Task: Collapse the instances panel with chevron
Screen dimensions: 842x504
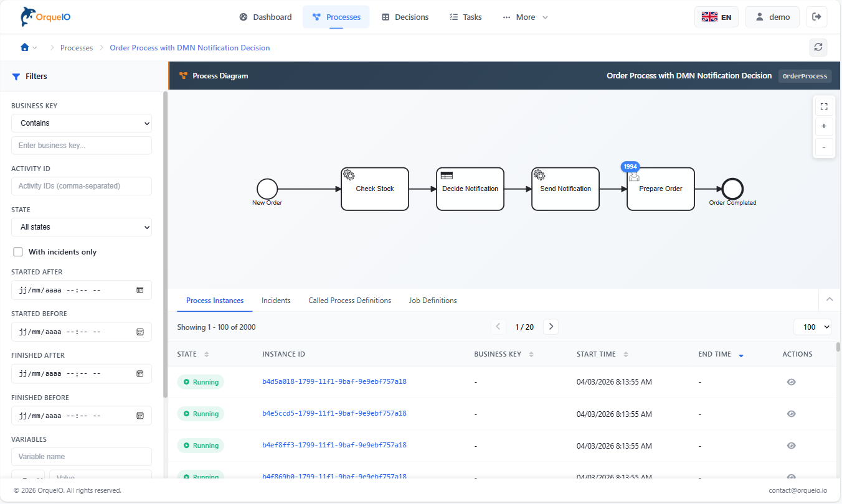Action: [829, 300]
